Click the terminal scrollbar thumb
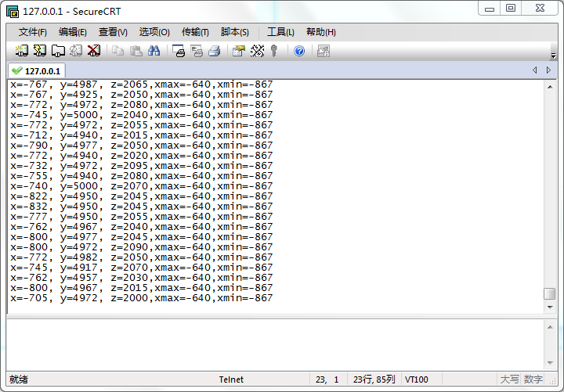 549,293
